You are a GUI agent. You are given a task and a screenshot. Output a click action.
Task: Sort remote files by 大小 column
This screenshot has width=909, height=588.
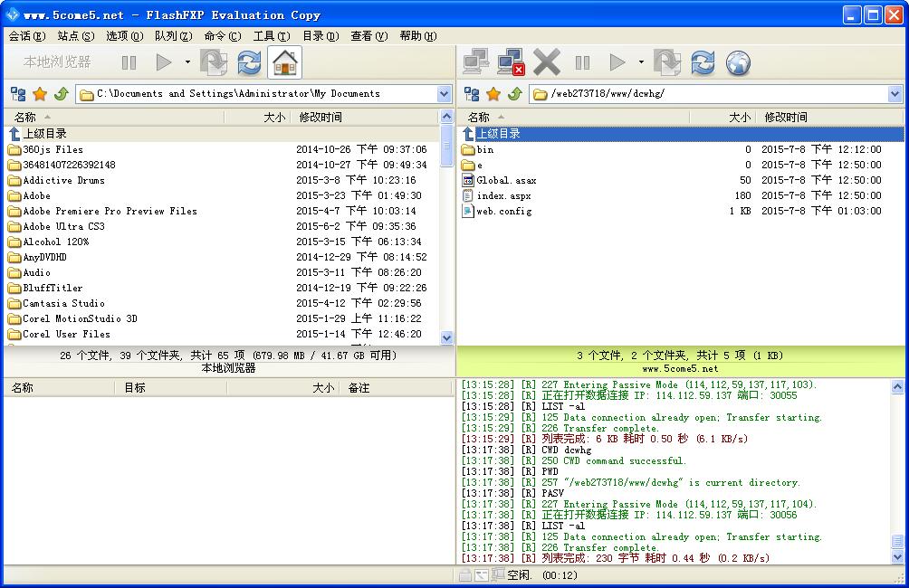[x=739, y=117]
